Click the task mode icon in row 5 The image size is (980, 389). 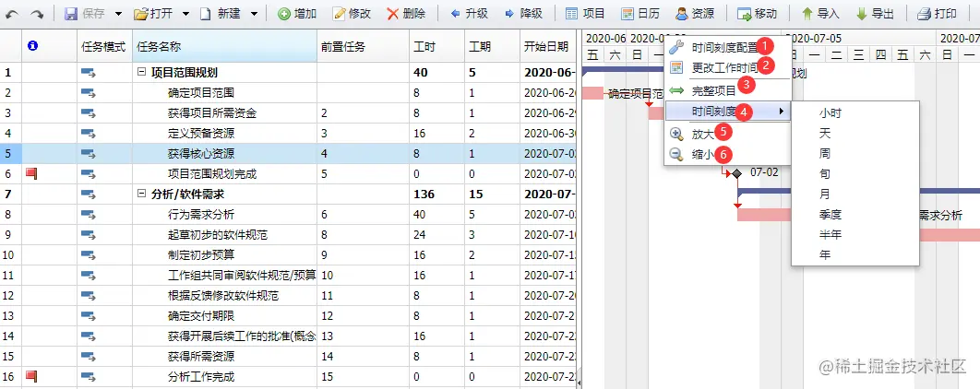point(88,154)
